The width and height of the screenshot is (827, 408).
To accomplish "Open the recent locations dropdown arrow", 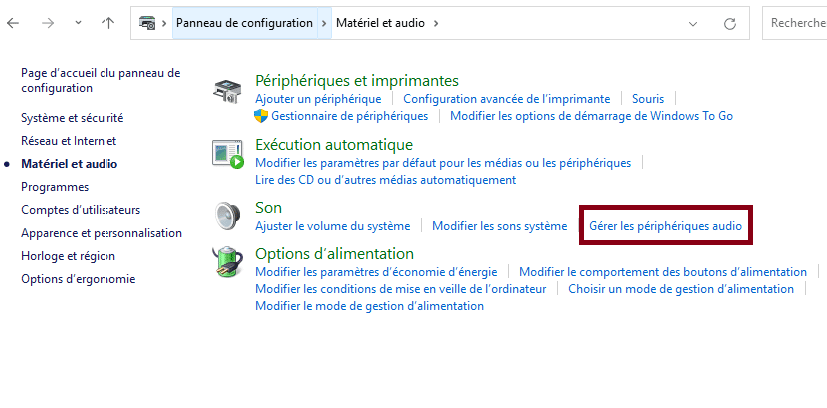I will pos(77,22).
